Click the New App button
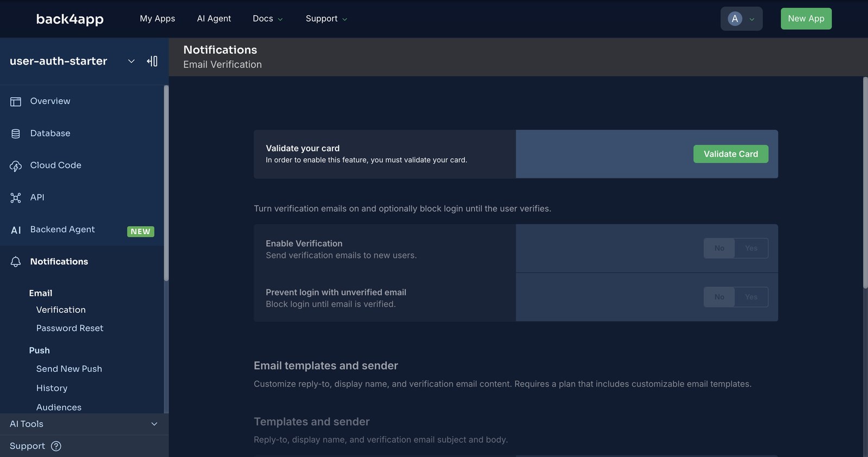The height and width of the screenshot is (457, 868). (x=806, y=18)
